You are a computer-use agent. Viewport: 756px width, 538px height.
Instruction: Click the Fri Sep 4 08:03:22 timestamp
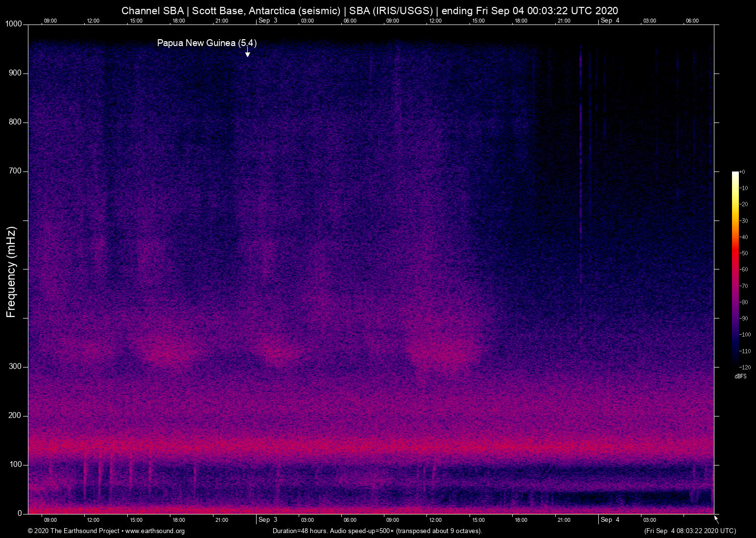tap(690, 531)
